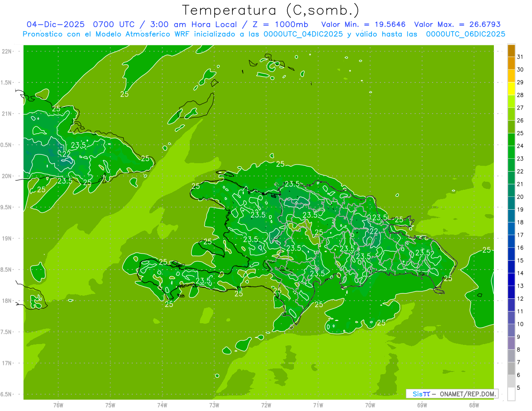Click the '18N' latitude label
This screenshot has height=411, width=532.
[8, 301]
